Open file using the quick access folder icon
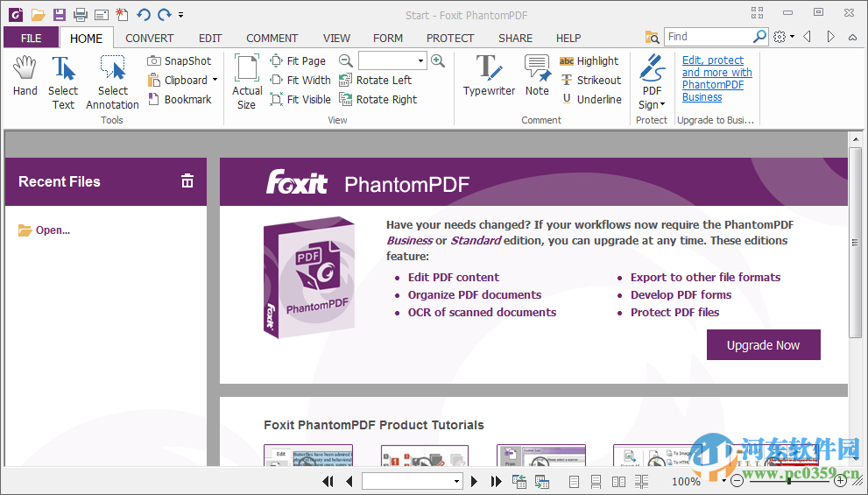 (x=38, y=15)
